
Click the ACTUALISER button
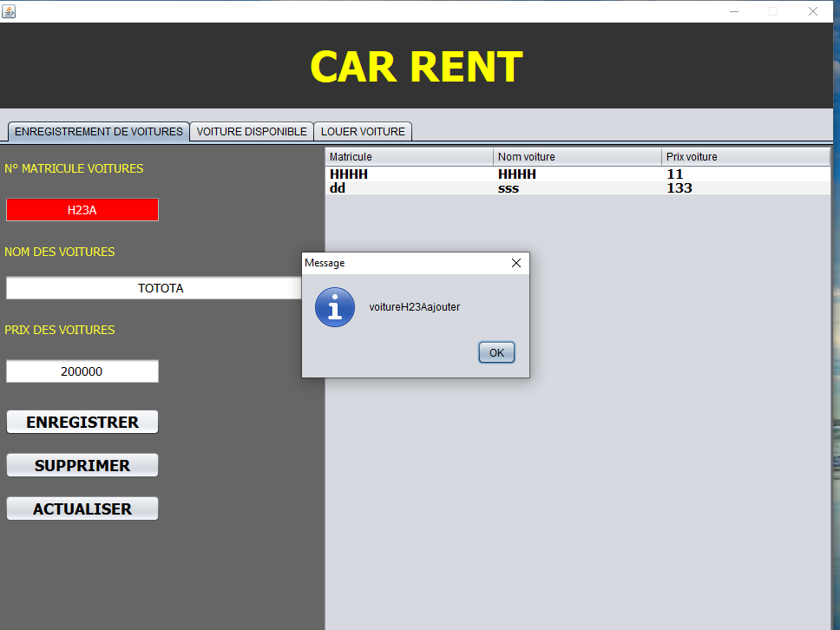tap(82, 509)
